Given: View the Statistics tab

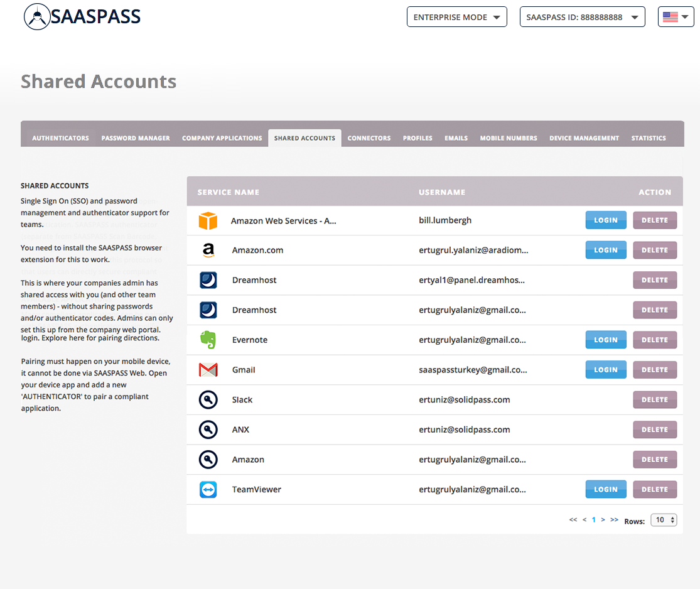Looking at the screenshot, I should click(649, 138).
